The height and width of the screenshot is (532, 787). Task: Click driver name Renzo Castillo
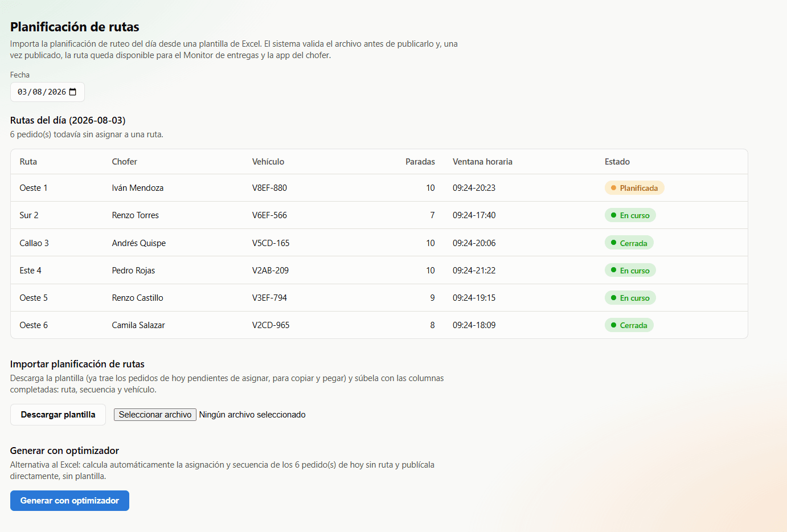pyautogui.click(x=138, y=298)
